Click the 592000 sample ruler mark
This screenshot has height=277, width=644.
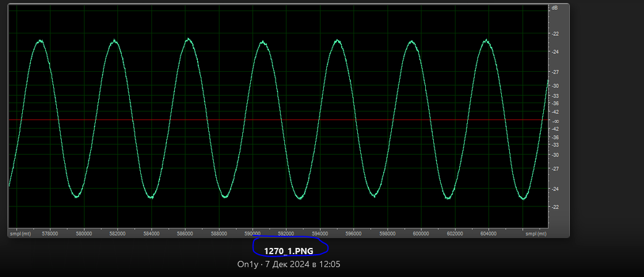286,234
